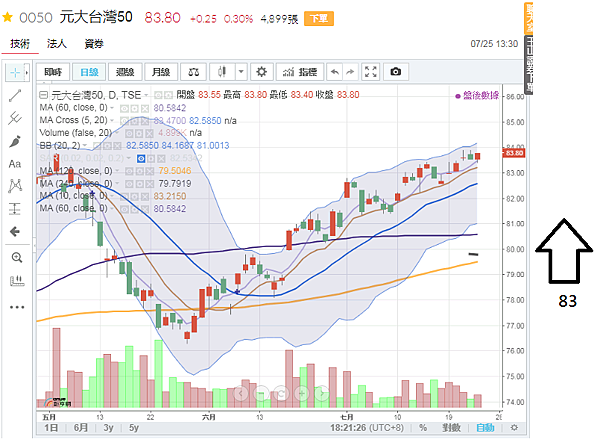Select the 6月 time range
Image resolution: width=600 pixels, height=448 pixels.
pyautogui.click(x=81, y=428)
